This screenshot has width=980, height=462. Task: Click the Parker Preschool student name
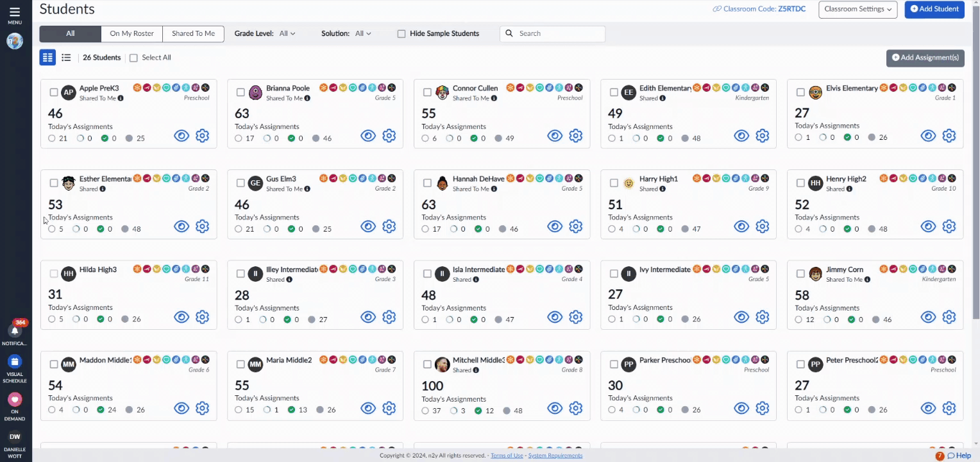click(x=665, y=360)
